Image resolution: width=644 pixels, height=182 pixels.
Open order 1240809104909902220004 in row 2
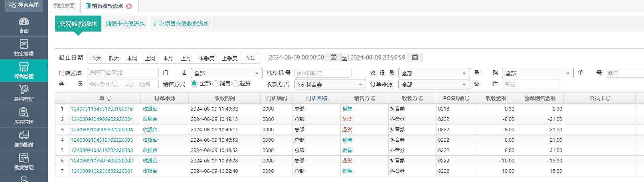(x=102, y=119)
